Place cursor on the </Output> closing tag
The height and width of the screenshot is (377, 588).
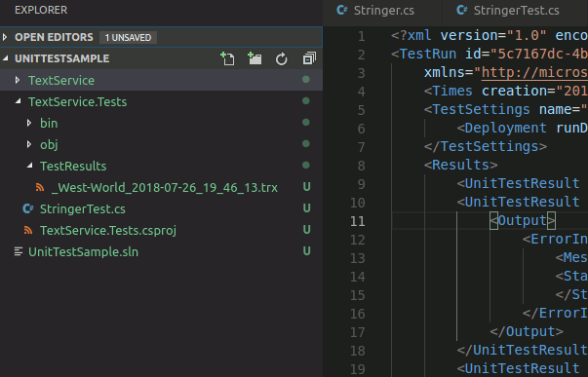527,331
